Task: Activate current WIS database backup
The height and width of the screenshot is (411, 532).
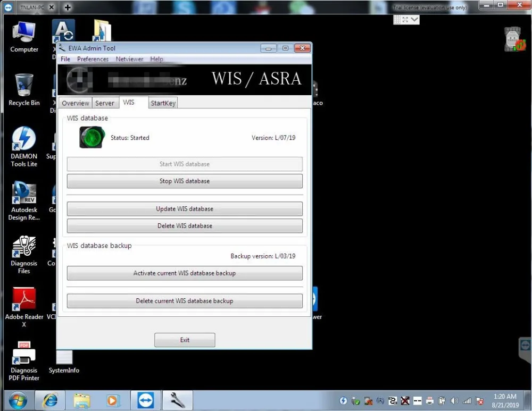Action: pos(185,273)
